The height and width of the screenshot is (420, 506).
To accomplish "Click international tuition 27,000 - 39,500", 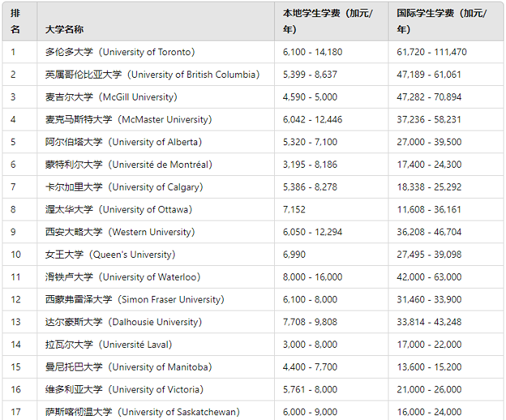I will (x=429, y=142).
